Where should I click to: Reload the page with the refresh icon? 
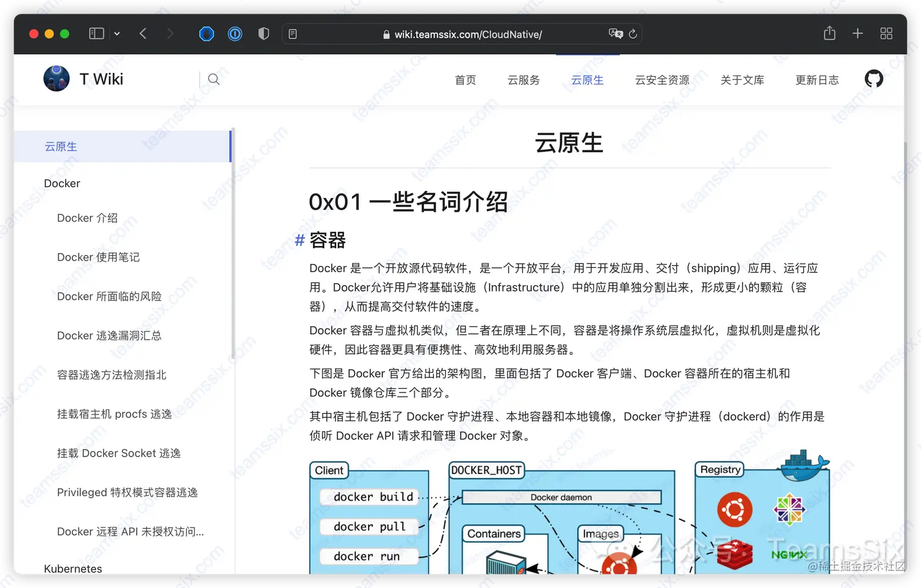pyautogui.click(x=633, y=34)
